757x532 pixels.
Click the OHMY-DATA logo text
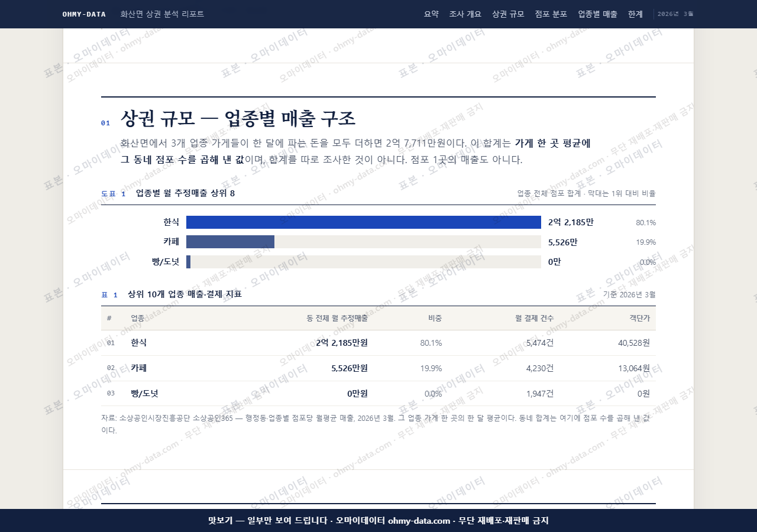pos(84,14)
